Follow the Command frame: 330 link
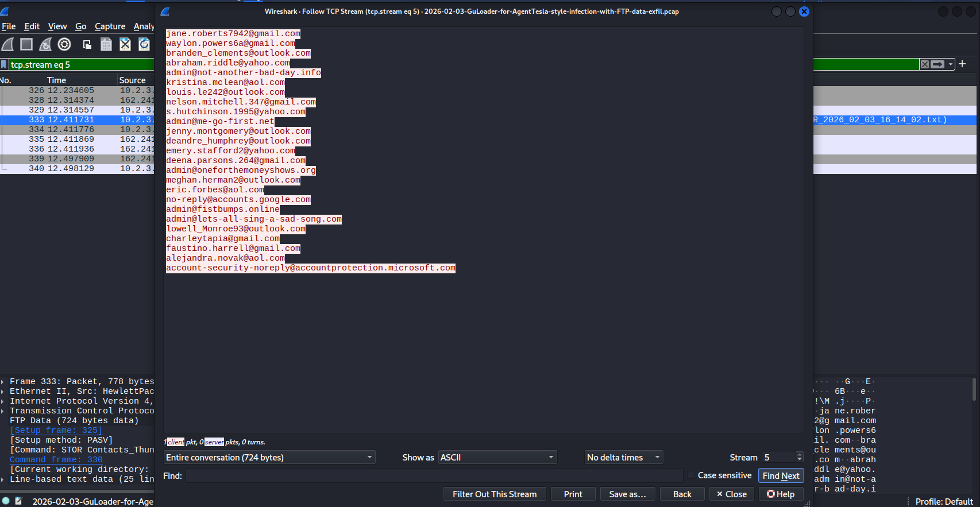The width and height of the screenshot is (980, 507). point(56,459)
